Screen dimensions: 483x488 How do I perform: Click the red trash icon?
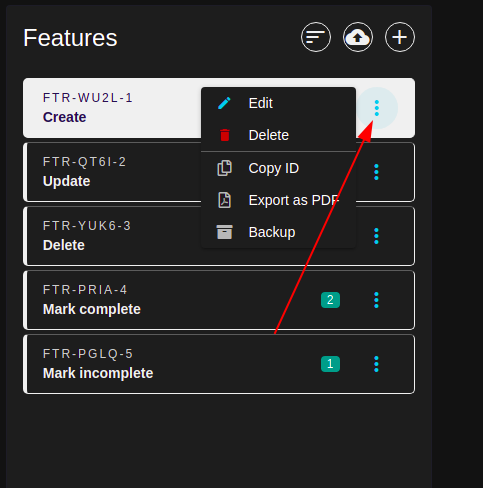(x=225, y=135)
